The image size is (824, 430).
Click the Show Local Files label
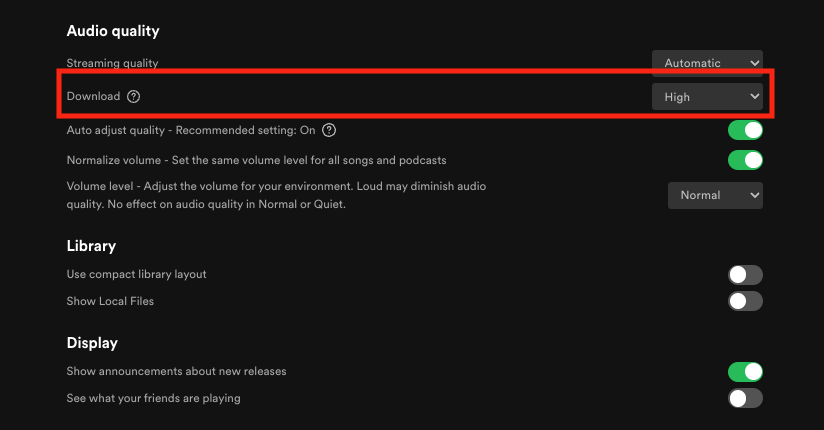pos(110,301)
